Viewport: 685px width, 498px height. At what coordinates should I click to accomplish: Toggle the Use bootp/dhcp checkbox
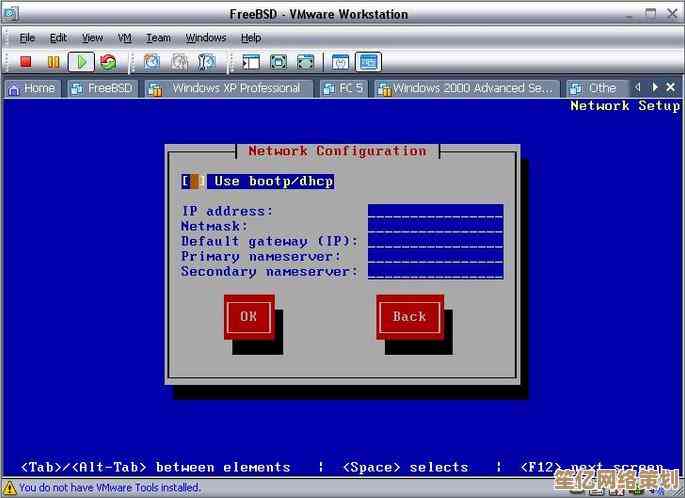coord(195,181)
